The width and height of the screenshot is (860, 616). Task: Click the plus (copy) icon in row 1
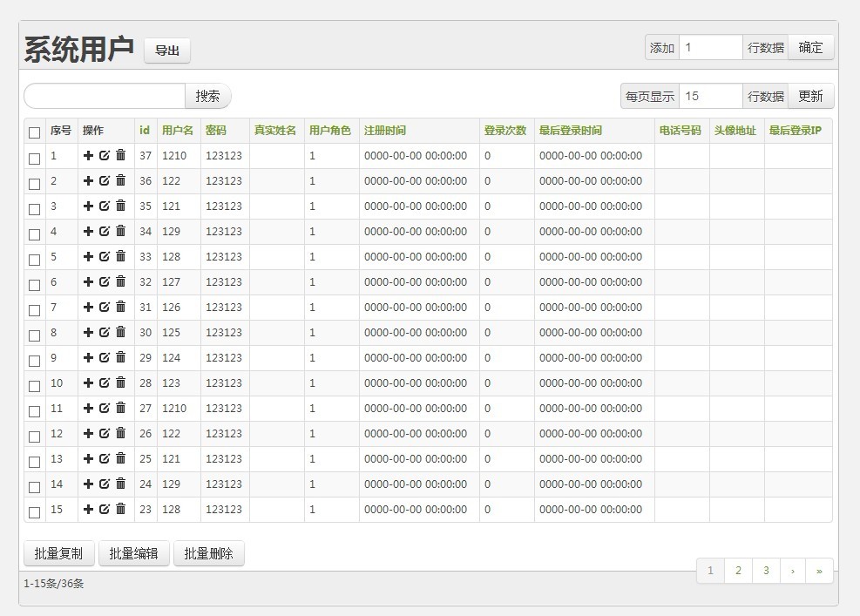(88, 156)
